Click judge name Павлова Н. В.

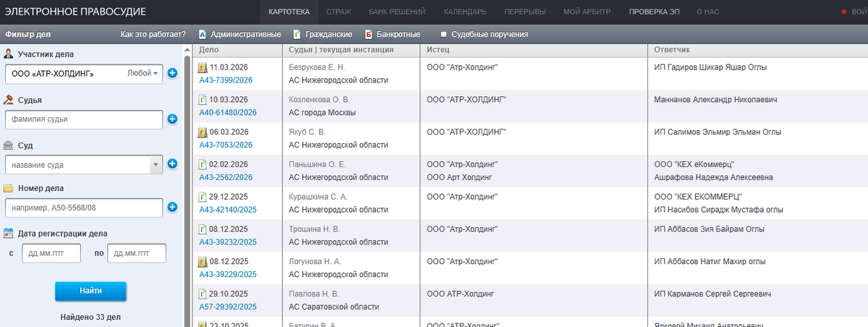click(x=314, y=294)
